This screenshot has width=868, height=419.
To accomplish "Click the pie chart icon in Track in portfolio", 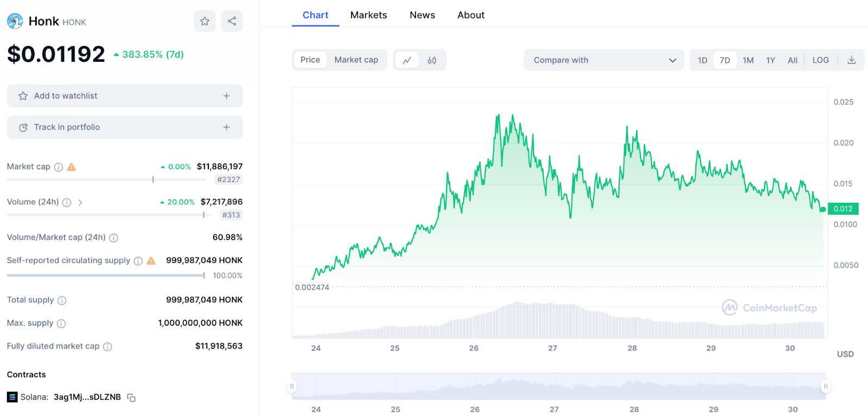I will point(23,127).
